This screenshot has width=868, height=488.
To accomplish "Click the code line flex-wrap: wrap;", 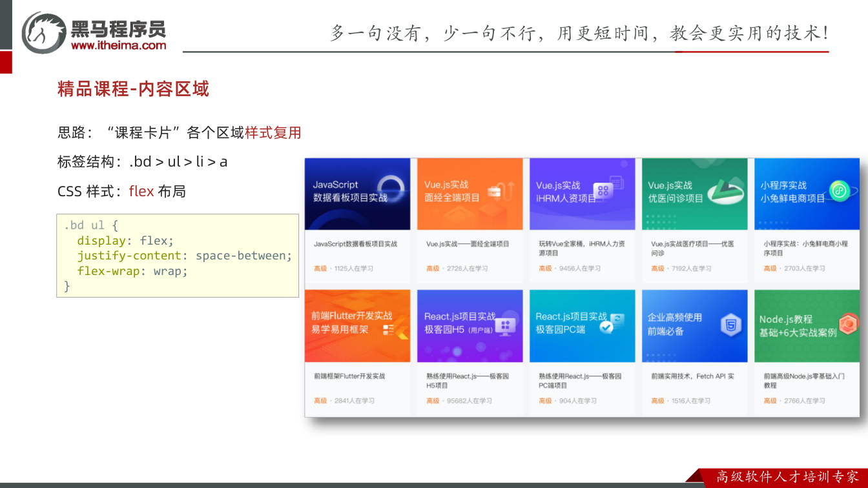I will point(132,271).
